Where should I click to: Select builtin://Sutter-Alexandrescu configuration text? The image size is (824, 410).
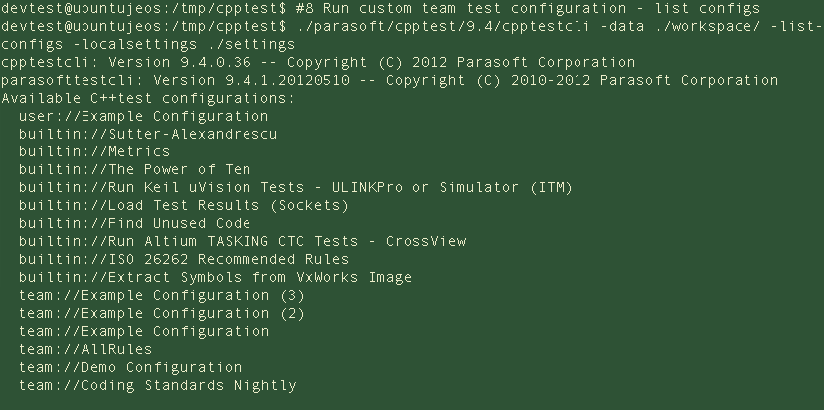(148, 134)
